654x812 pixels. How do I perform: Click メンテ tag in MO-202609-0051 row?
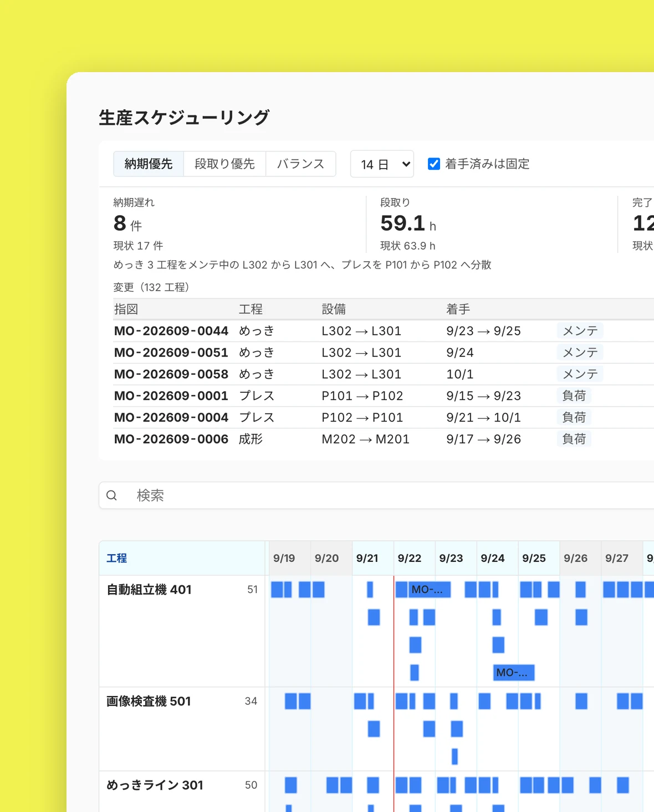pos(580,353)
